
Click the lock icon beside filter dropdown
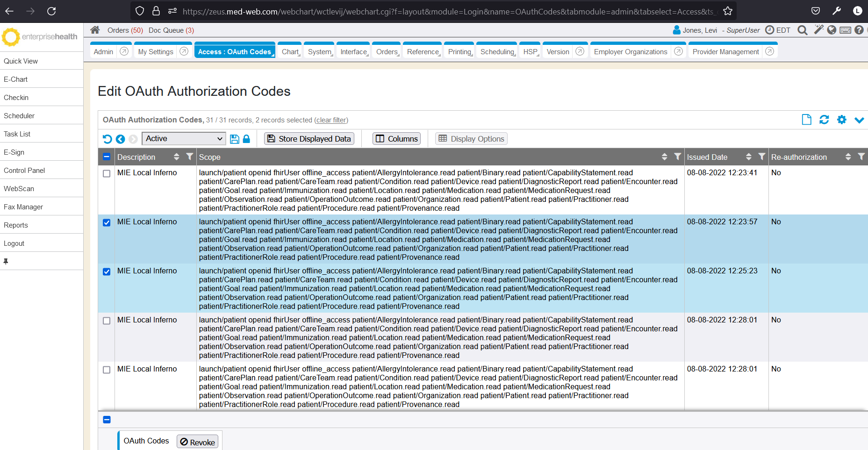coord(246,139)
